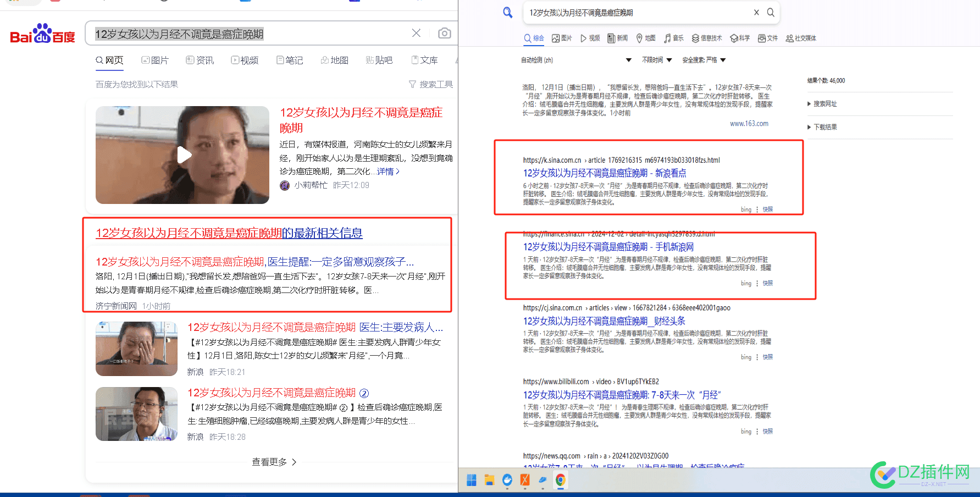The height and width of the screenshot is (497, 980).
Task: Click 详情 link in first Baidu result
Action: (388, 172)
